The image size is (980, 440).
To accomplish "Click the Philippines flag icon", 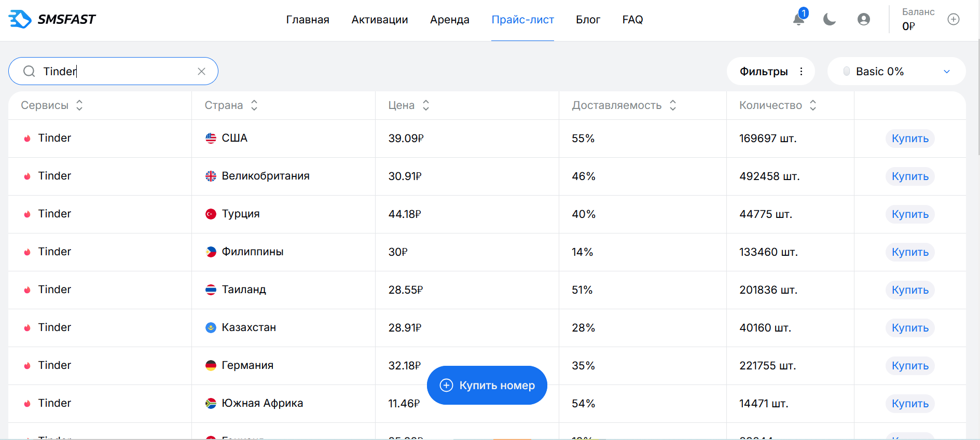I will [211, 252].
